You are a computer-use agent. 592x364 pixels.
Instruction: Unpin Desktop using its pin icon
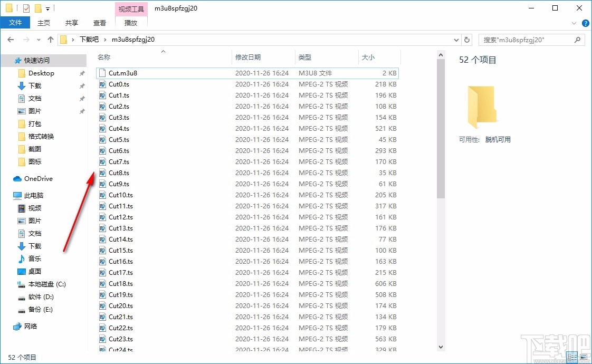82,73
